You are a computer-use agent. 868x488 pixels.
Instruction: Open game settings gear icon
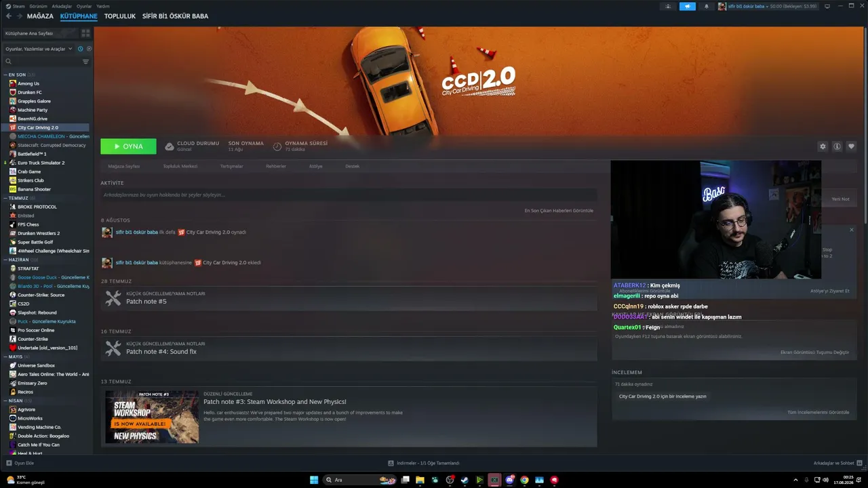pos(823,146)
